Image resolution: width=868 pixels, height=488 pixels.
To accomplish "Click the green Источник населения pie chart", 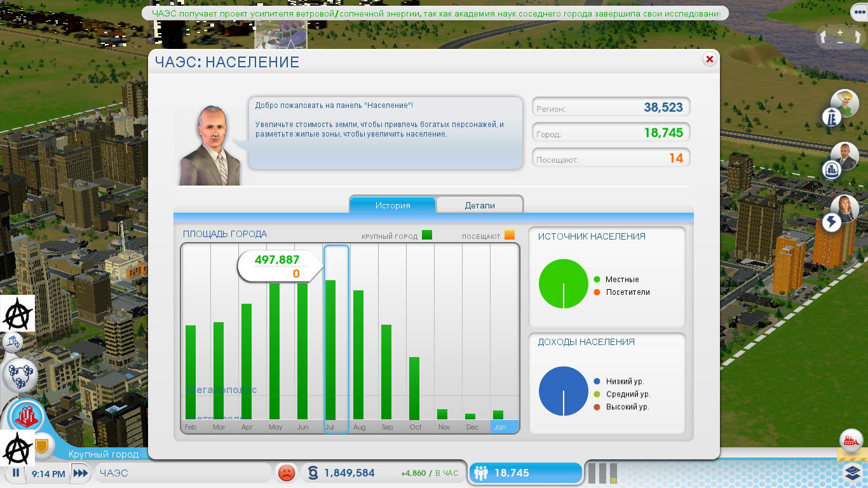I will coord(564,284).
